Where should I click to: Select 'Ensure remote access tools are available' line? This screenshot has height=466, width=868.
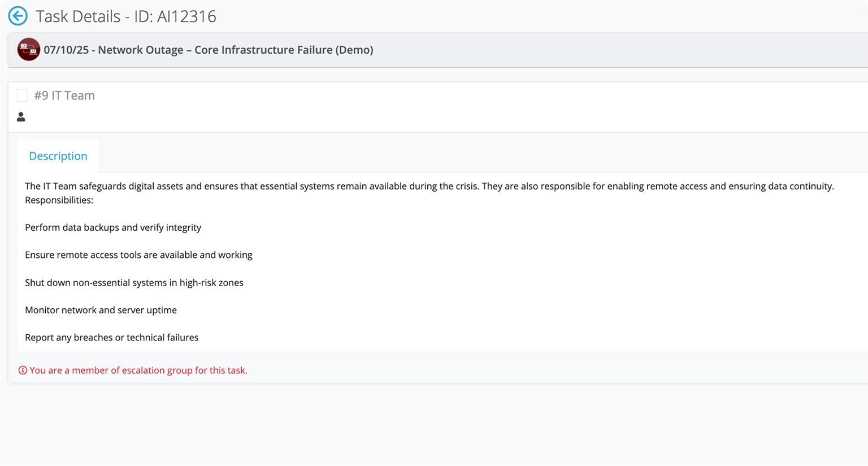point(138,255)
